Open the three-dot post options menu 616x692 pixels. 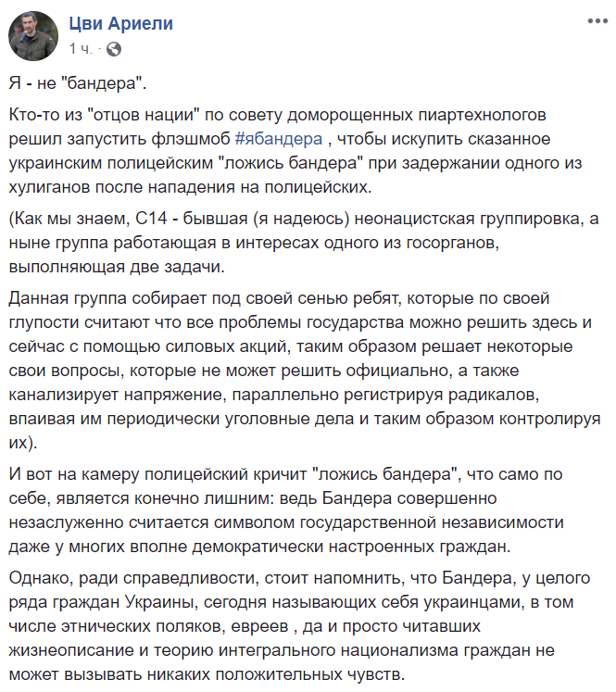[x=592, y=19]
